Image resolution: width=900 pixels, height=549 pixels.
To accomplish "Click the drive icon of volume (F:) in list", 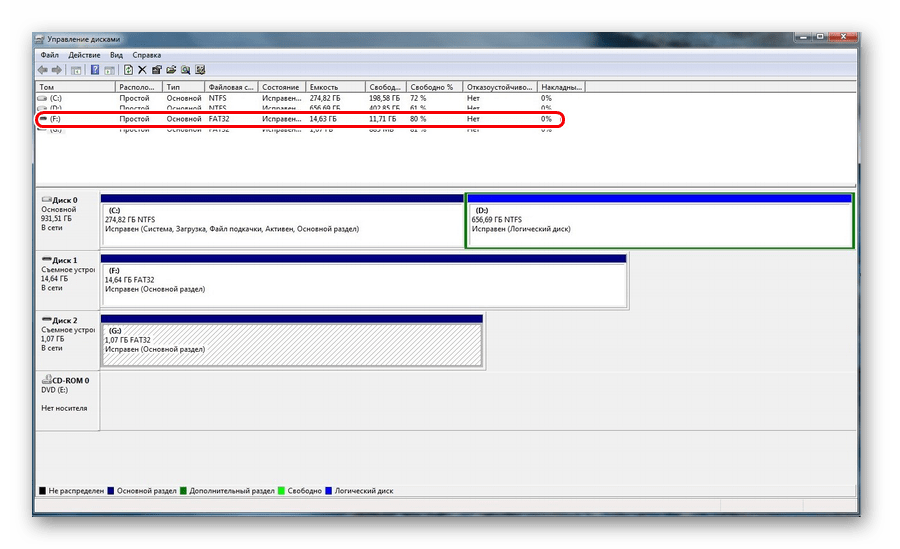I will [x=42, y=119].
